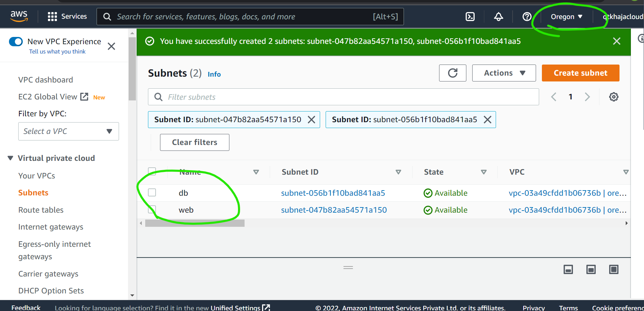
Task: Open the Select a VPC dropdown
Action: (x=69, y=131)
